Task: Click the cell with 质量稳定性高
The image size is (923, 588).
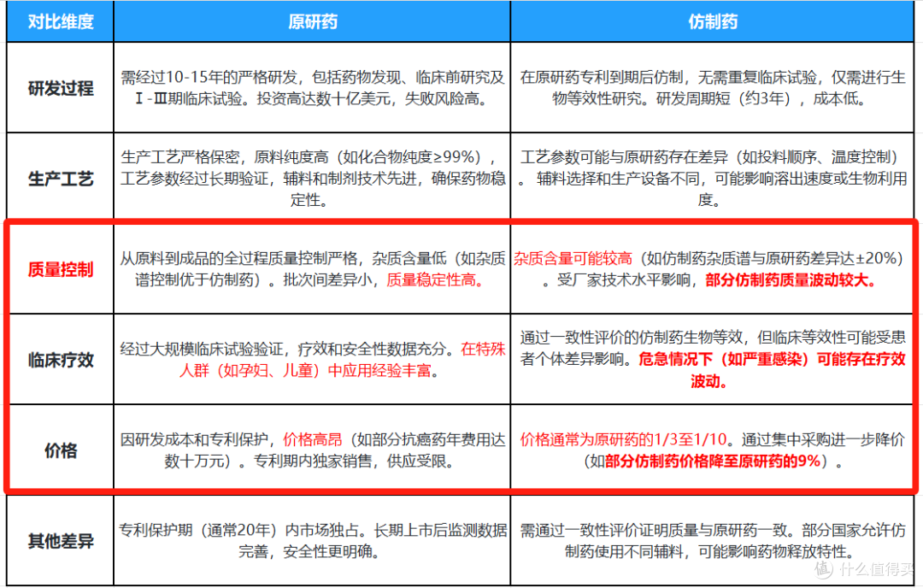Action: point(312,269)
